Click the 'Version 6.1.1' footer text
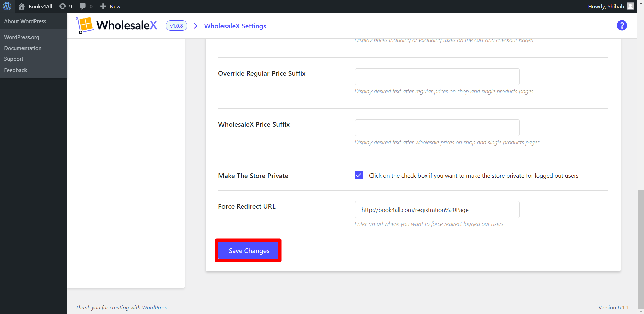This screenshot has width=644, height=314. (613, 307)
